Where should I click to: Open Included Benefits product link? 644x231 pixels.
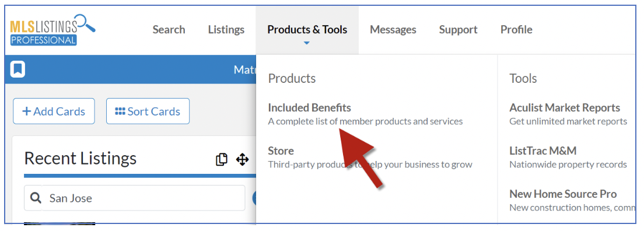click(310, 108)
